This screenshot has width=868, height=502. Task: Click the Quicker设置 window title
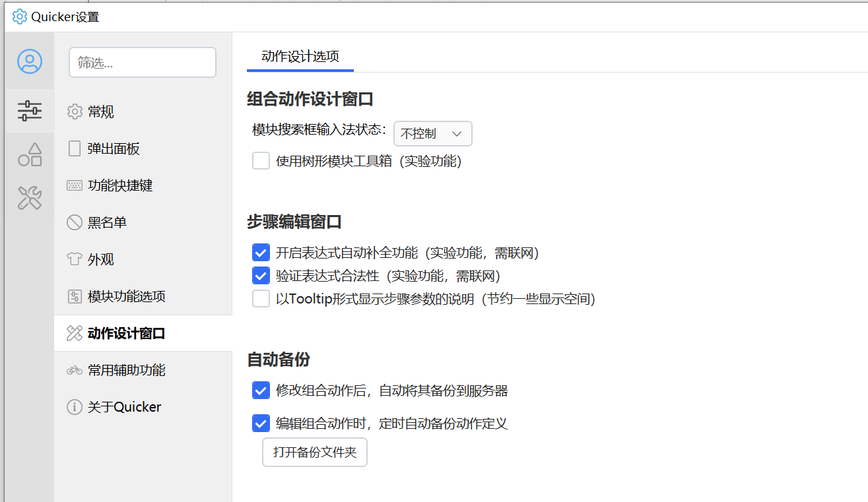(x=65, y=17)
